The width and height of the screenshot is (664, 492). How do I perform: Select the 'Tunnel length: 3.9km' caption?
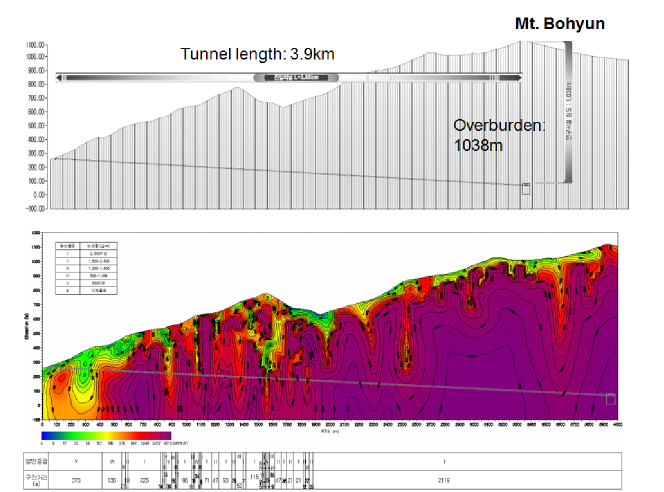[257, 54]
